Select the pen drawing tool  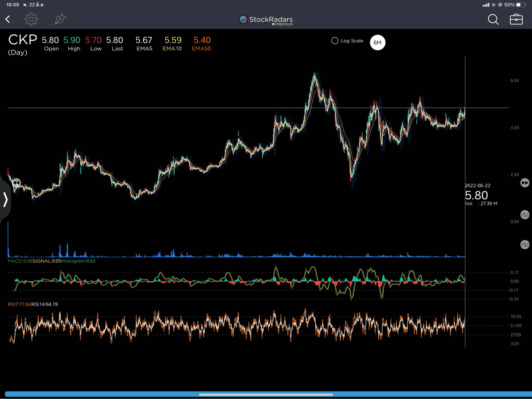click(x=60, y=19)
